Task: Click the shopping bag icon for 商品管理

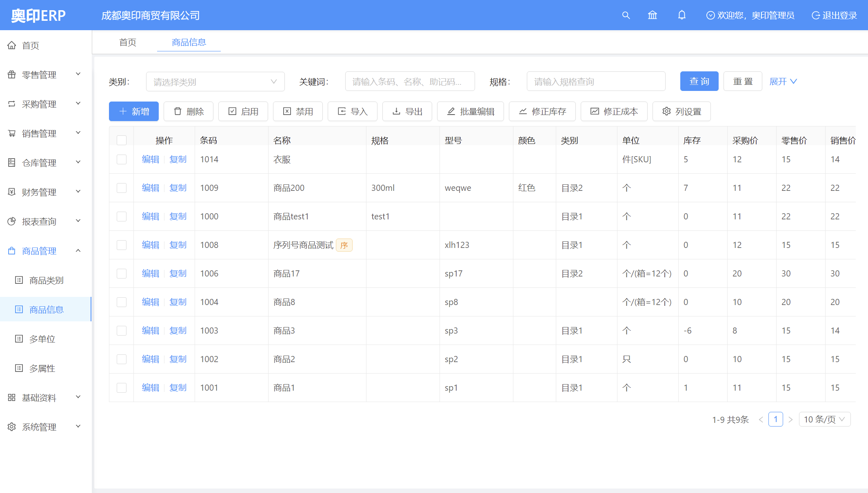Action: point(12,251)
